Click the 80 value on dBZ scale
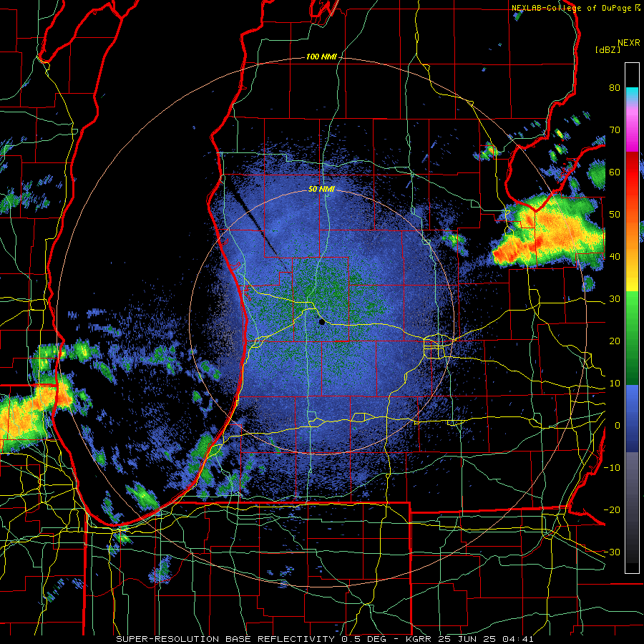The image size is (644, 644). (x=615, y=88)
